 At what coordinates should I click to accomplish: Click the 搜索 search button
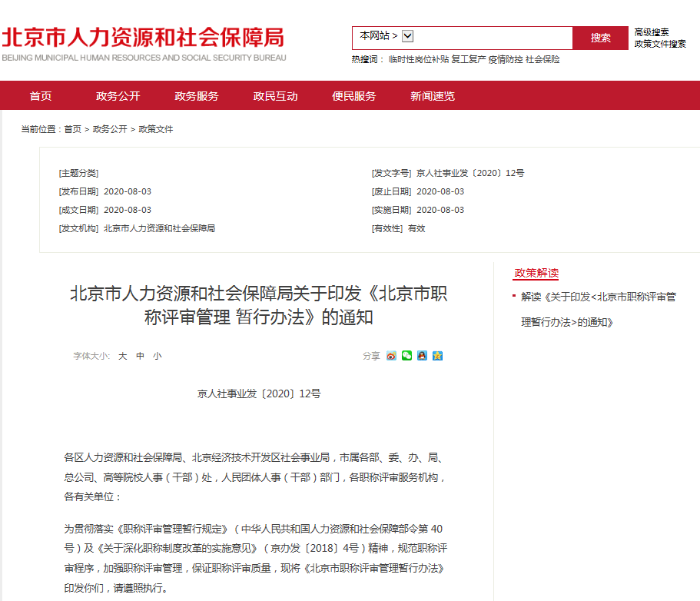[x=600, y=37]
